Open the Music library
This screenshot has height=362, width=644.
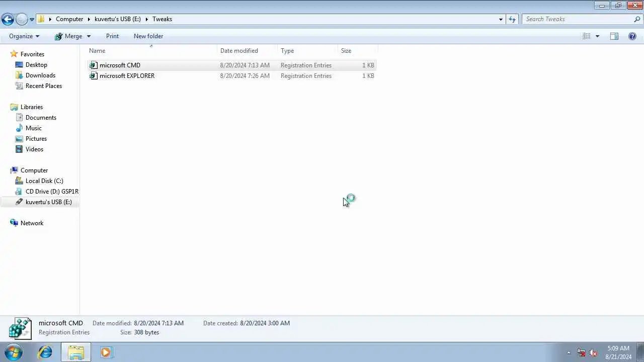[34, 128]
